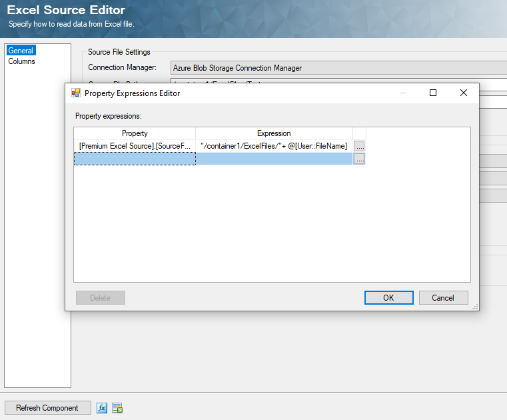Select the empty highlighted Property cell
Screen dimensions: 507x420
click(x=135, y=159)
